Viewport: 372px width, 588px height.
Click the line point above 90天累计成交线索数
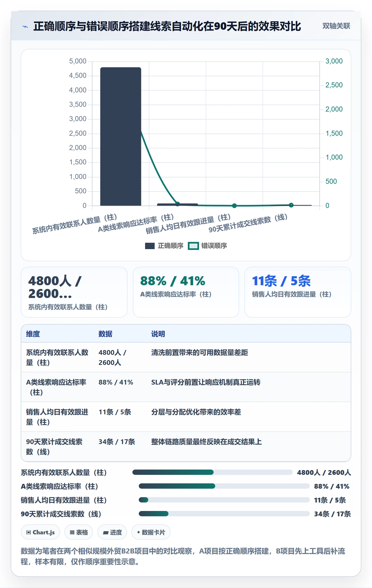(291, 205)
